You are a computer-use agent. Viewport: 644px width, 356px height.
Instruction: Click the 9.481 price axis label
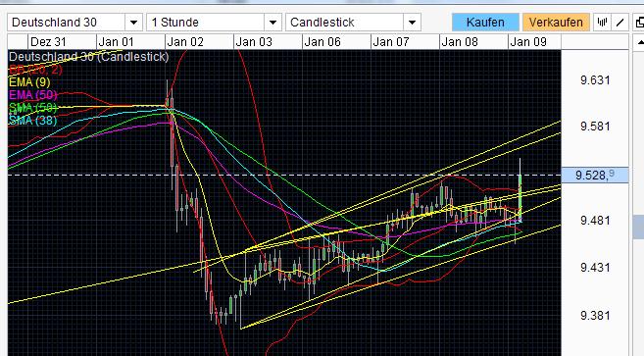tap(595, 221)
